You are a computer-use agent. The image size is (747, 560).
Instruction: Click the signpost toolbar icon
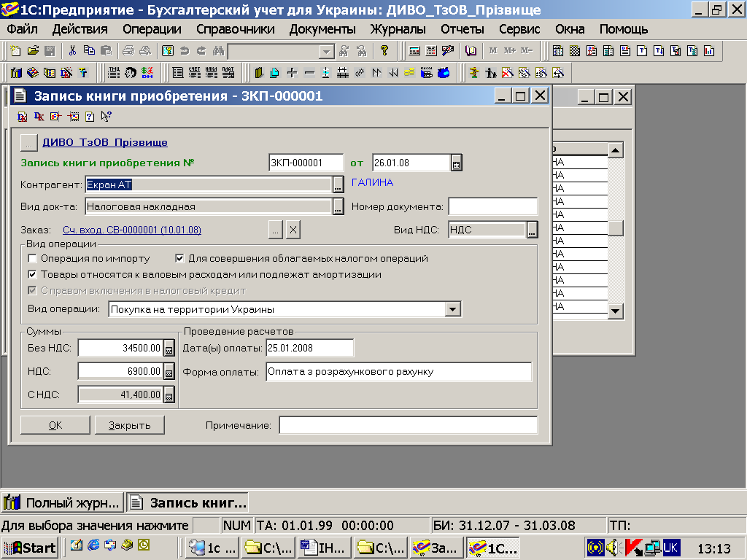pyautogui.click(x=474, y=72)
